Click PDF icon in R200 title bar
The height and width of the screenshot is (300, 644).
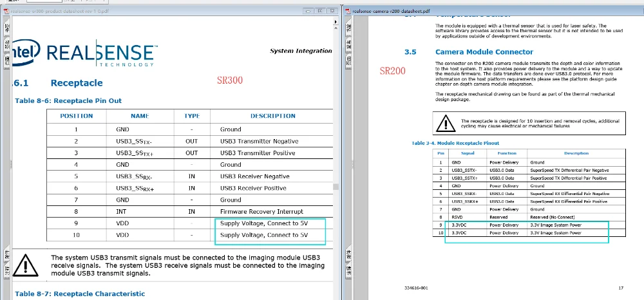point(348,11)
